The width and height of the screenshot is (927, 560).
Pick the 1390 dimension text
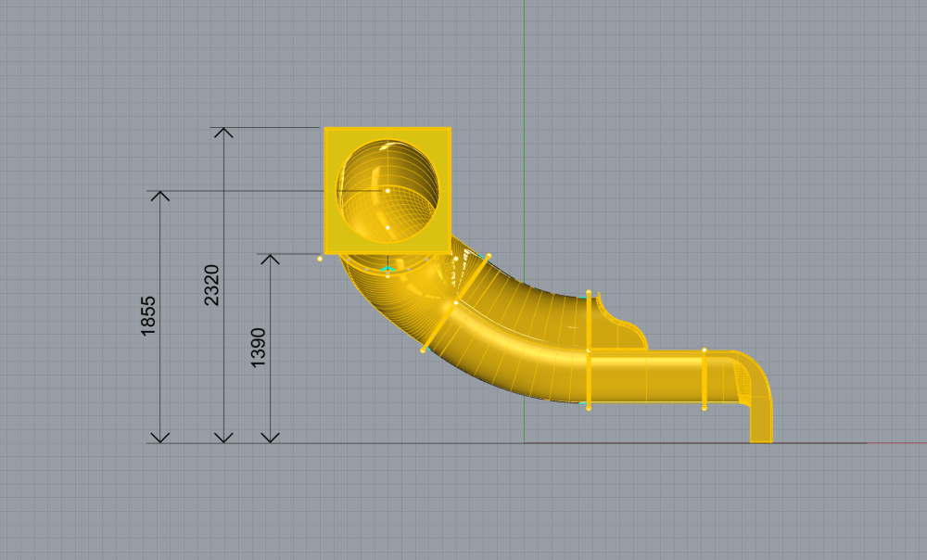[x=259, y=348]
